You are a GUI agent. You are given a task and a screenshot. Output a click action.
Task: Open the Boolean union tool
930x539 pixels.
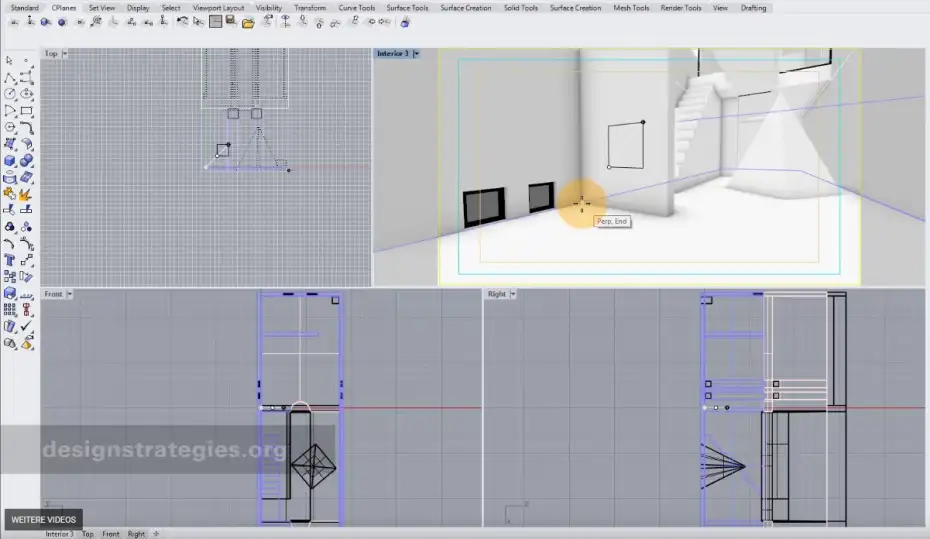[x=26, y=161]
